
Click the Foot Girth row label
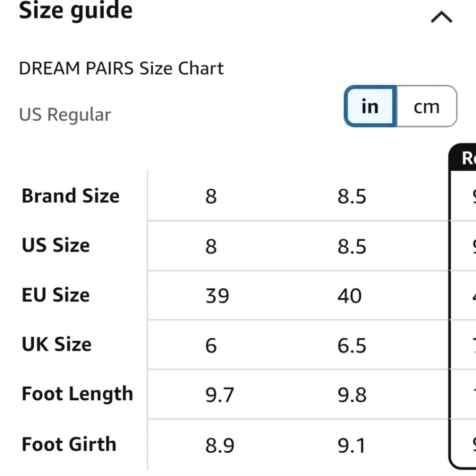(69, 445)
